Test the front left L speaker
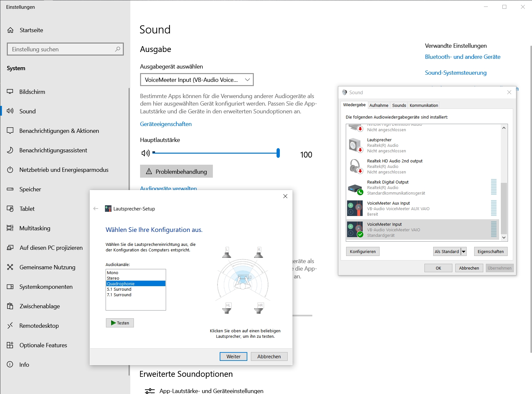 [x=227, y=252]
